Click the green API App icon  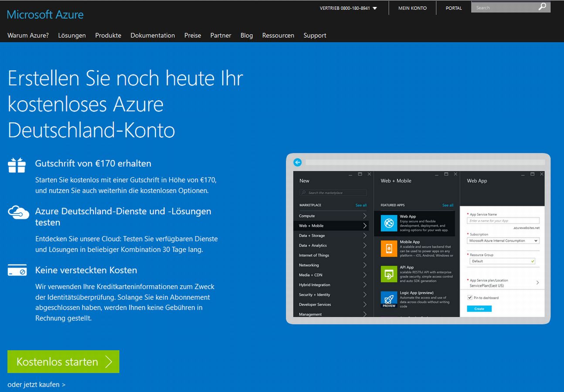click(x=389, y=274)
